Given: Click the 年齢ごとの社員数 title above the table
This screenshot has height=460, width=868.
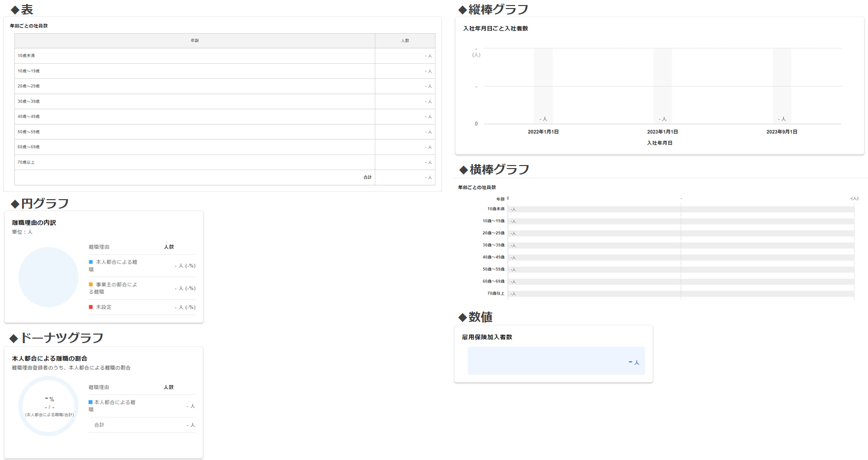Looking at the screenshot, I should click(x=29, y=26).
